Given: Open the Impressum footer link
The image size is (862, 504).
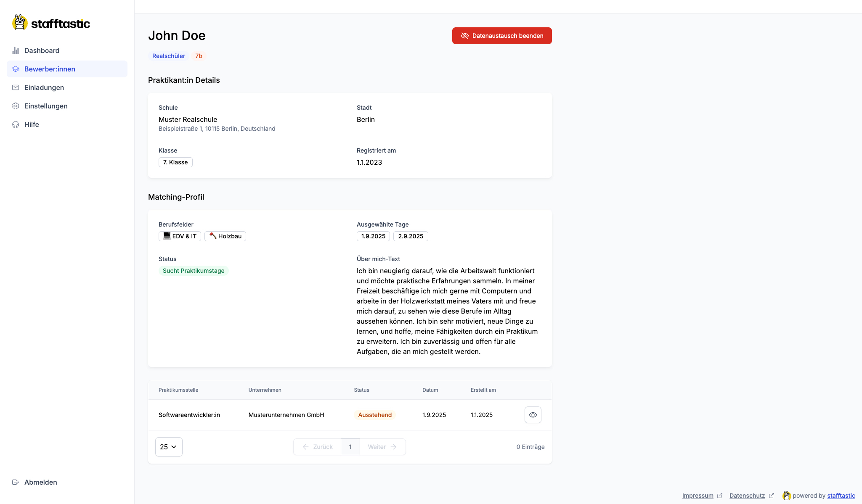Looking at the screenshot, I should (x=698, y=496).
